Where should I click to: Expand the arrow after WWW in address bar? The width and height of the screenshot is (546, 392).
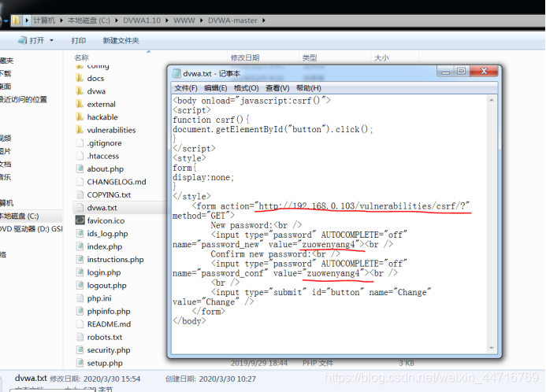201,20
